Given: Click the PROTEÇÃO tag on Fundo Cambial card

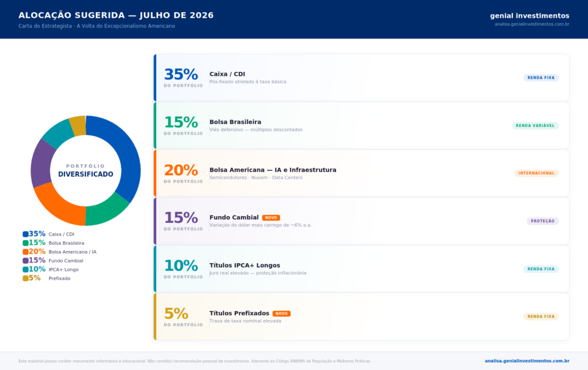Looking at the screenshot, I should coord(543,221).
